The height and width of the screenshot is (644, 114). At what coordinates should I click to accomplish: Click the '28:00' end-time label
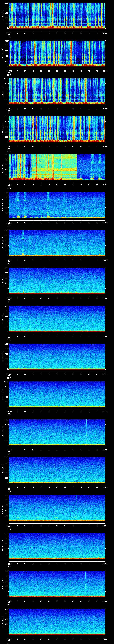tap(105, 525)
